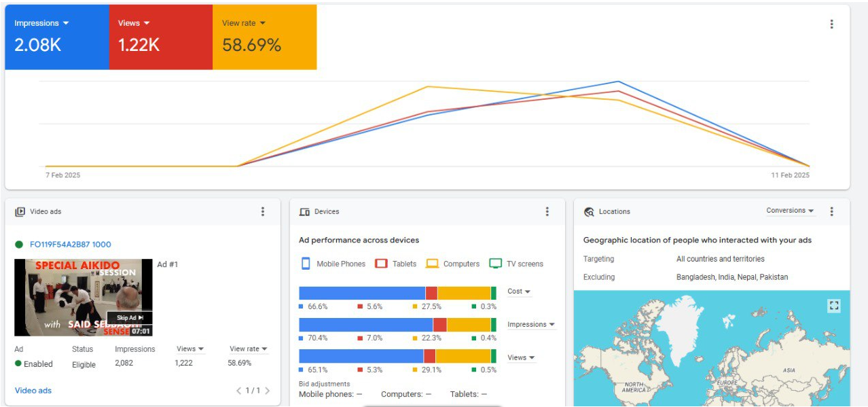The image size is (868, 407).
Task: Open Video ads card three-dot menu
Action: [x=263, y=211]
